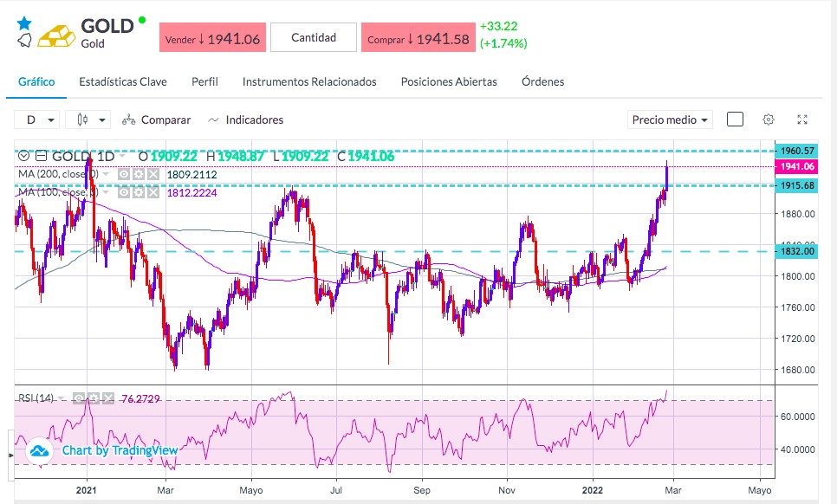This screenshot has height=504, width=837.
Task: Click the 2022 label on time axis
Action: tap(593, 490)
